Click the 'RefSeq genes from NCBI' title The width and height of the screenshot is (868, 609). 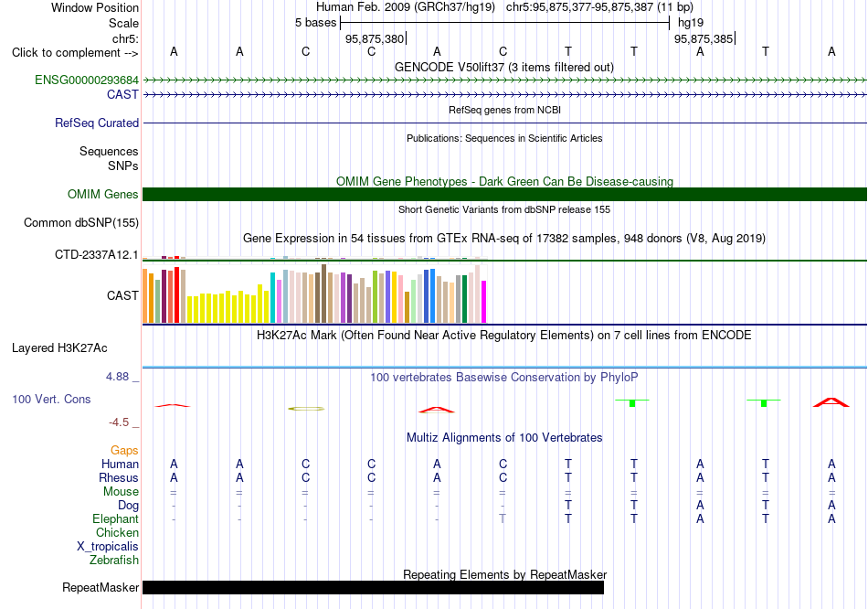pyautogui.click(x=504, y=110)
